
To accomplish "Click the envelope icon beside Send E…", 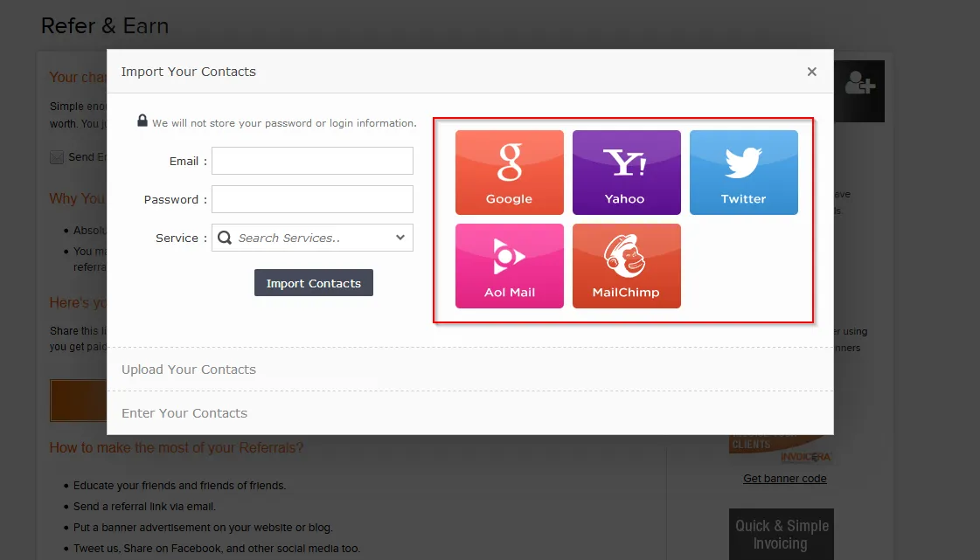I will 57,157.
